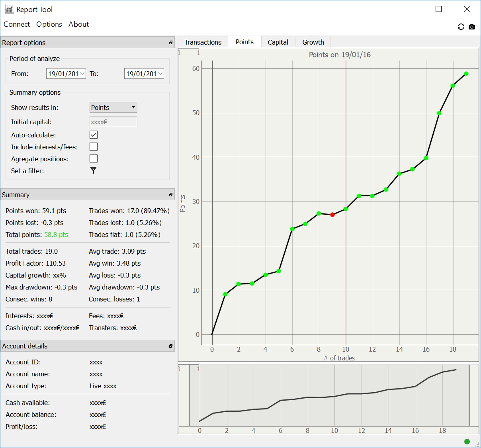Click the Initial capital input field

[x=113, y=122]
